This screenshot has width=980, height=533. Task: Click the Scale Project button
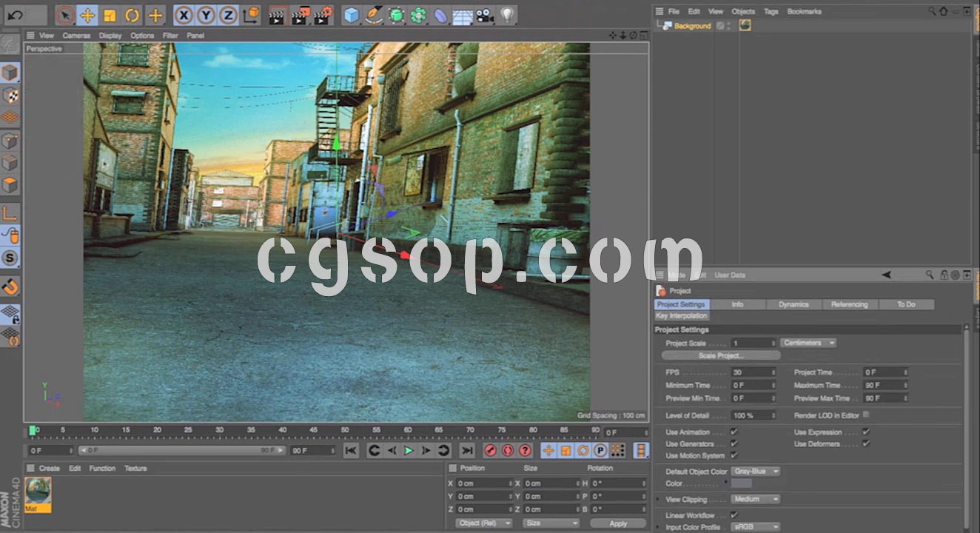pos(720,356)
